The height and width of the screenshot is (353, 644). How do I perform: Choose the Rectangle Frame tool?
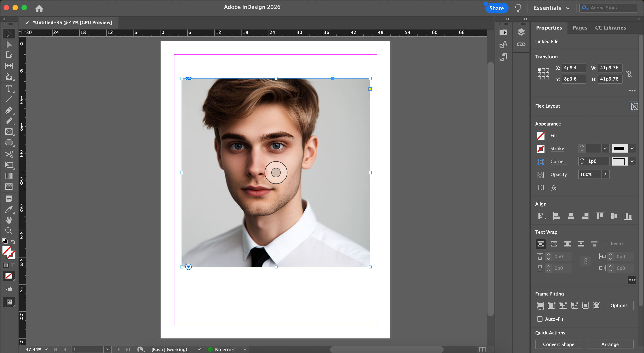coord(9,132)
